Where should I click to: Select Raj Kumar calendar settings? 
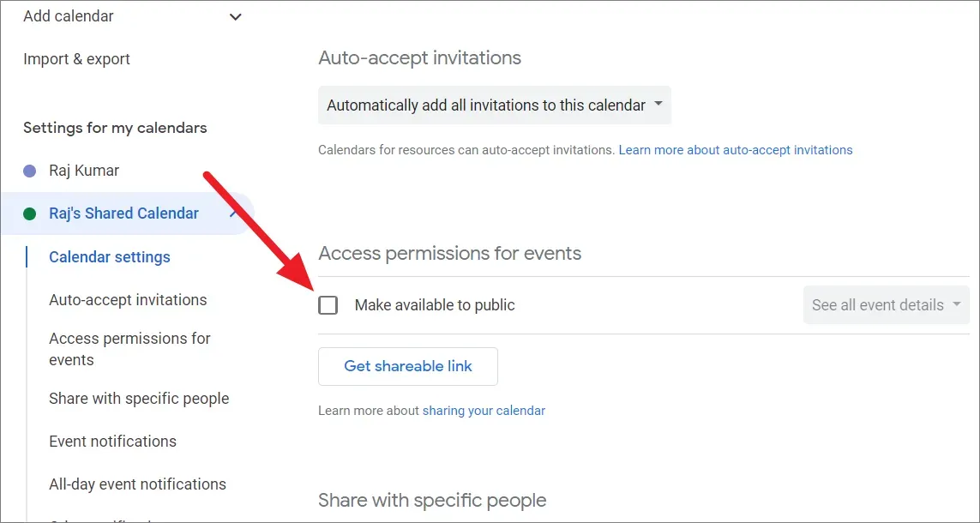84,171
